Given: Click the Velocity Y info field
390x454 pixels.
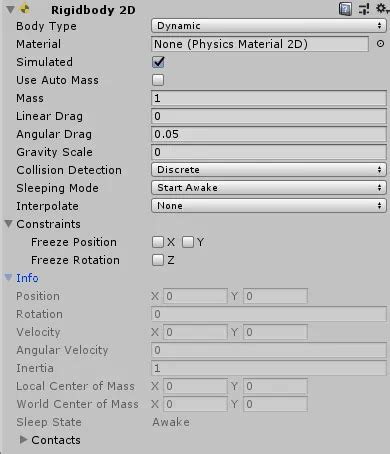Looking at the screenshot, I should 275,332.
